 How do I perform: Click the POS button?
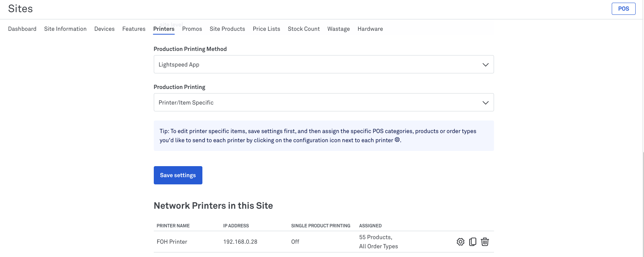coord(623,9)
